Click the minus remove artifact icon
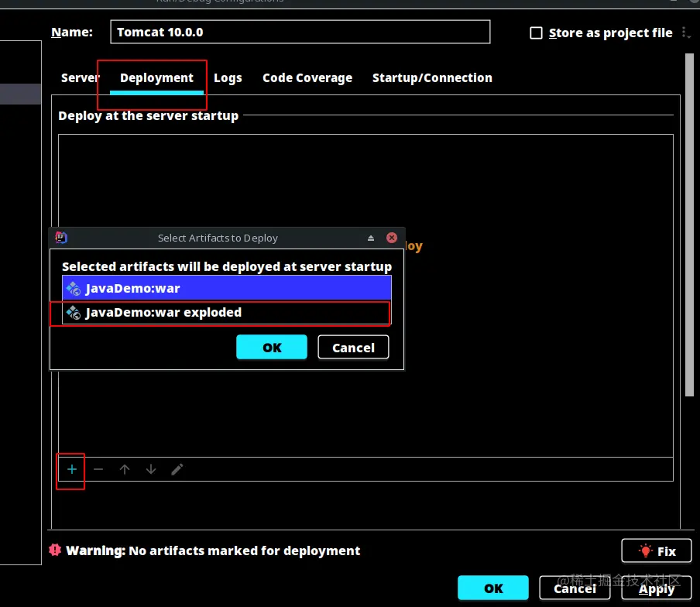The image size is (700, 607). point(98,469)
